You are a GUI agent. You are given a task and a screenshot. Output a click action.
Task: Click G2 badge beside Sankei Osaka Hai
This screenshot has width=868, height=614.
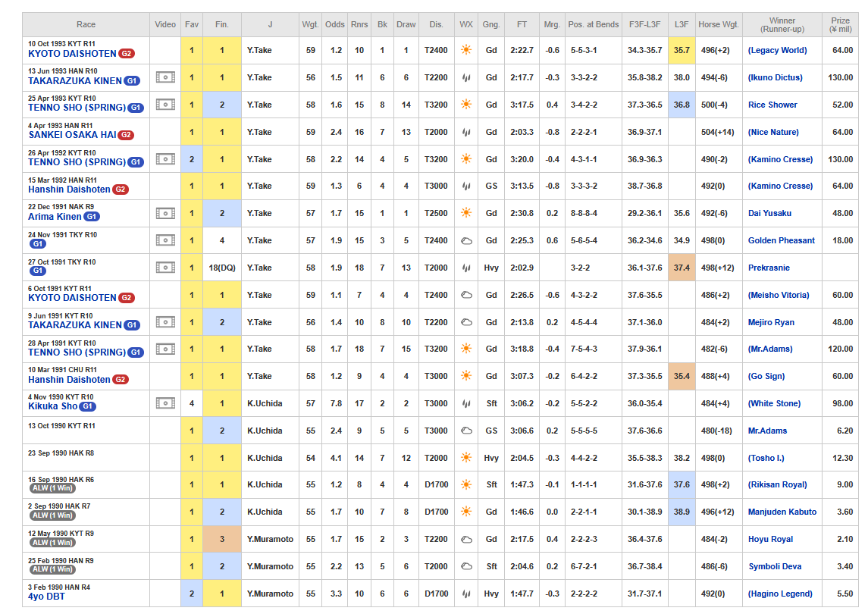coord(126,135)
